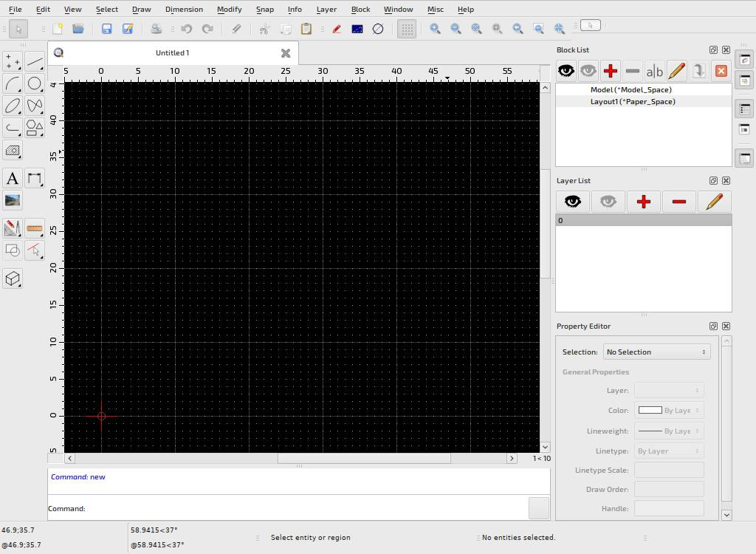Open the Modify menu
756x554 pixels.
coord(229,9)
